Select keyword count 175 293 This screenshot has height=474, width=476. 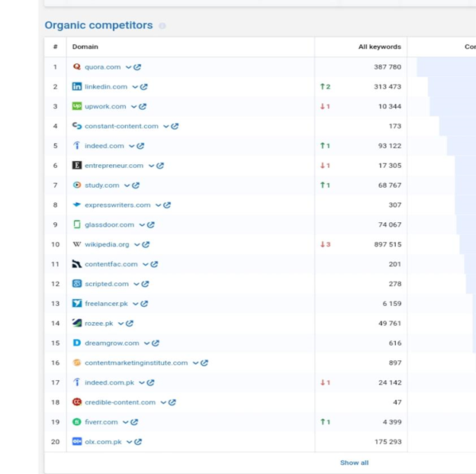pos(388,442)
